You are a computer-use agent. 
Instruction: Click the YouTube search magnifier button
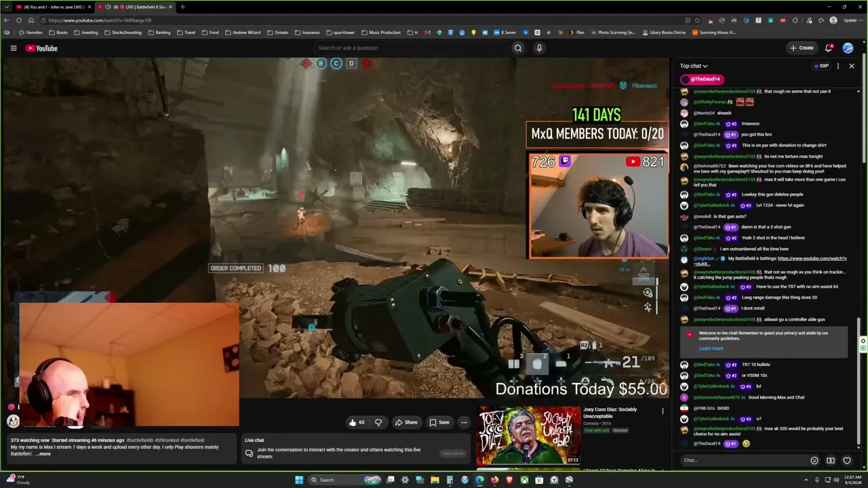click(518, 48)
